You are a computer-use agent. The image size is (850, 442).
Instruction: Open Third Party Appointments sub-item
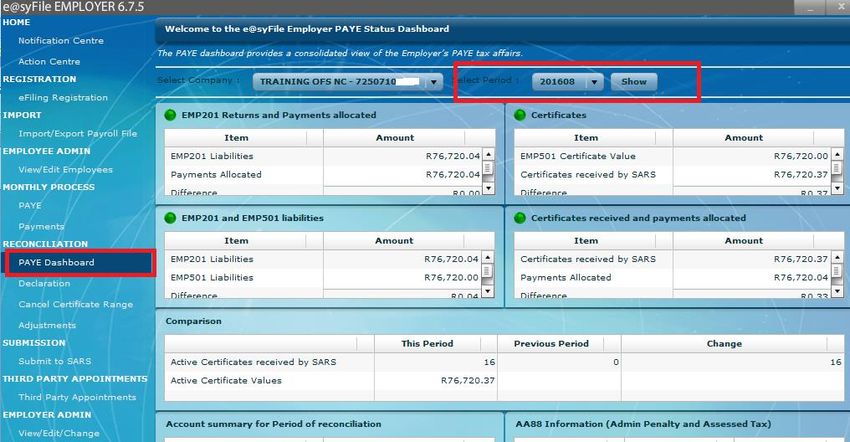(x=78, y=397)
